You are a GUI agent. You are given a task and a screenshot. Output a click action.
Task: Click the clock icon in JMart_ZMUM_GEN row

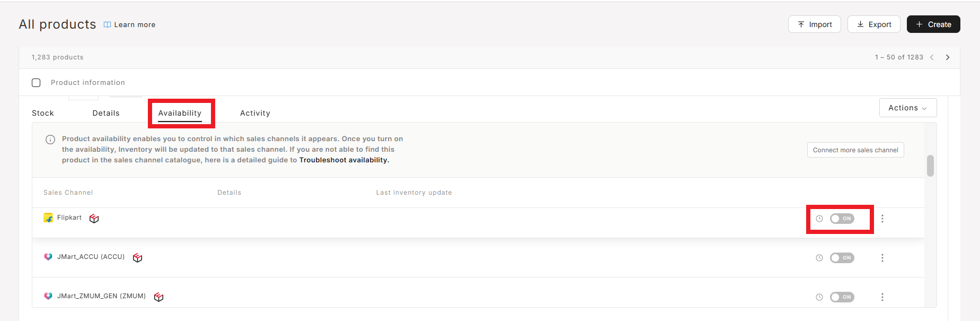tap(819, 297)
